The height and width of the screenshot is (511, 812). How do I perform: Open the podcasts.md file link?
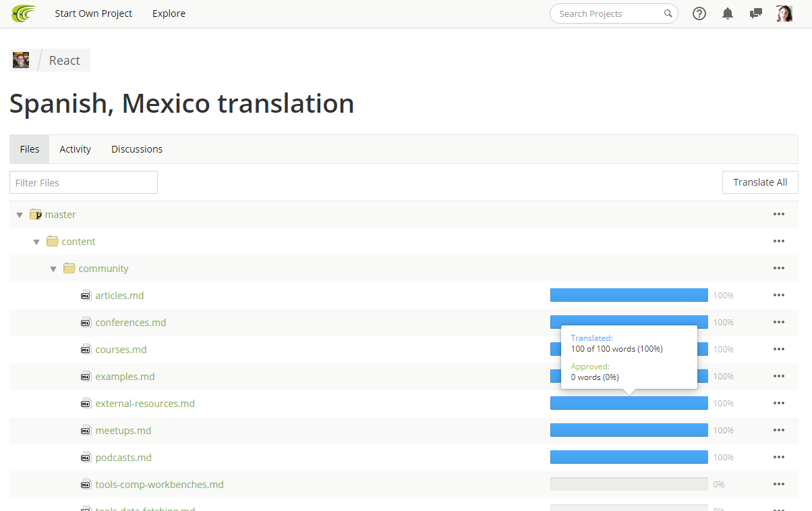click(x=123, y=458)
